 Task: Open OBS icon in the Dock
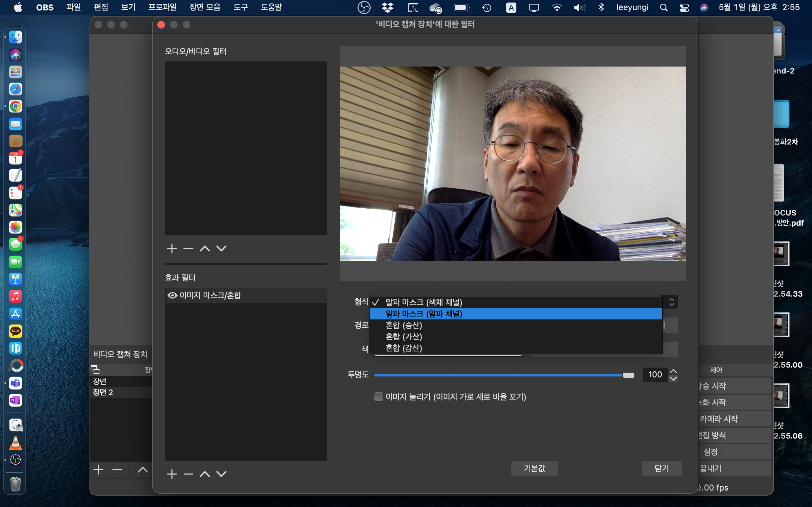(x=16, y=459)
